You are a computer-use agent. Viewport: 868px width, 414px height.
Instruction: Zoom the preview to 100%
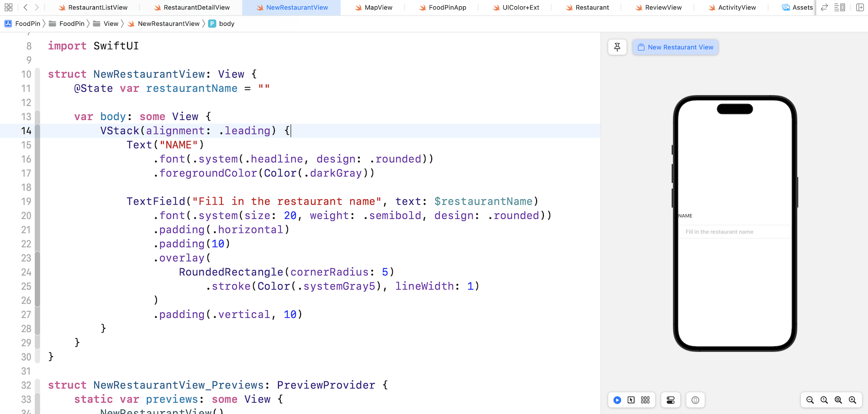pos(824,400)
